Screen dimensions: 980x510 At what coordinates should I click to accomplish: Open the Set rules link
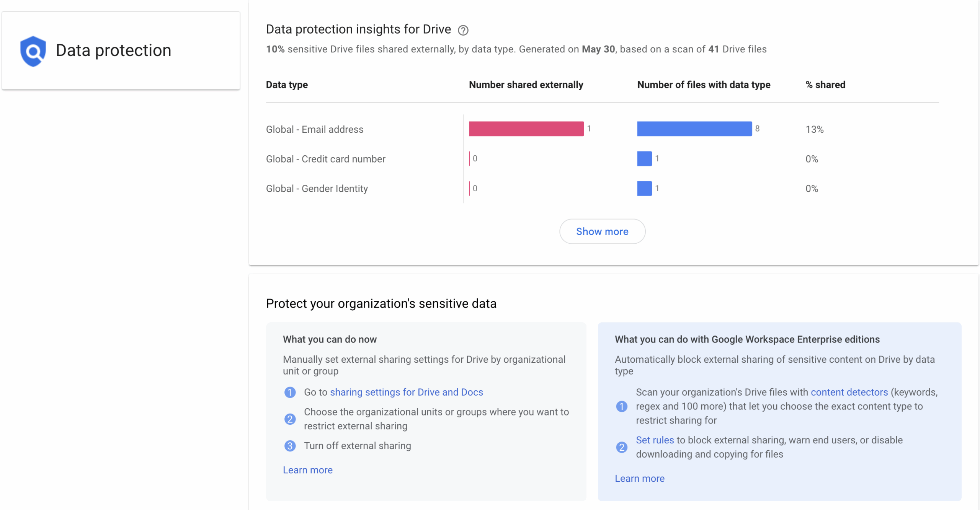pos(655,440)
